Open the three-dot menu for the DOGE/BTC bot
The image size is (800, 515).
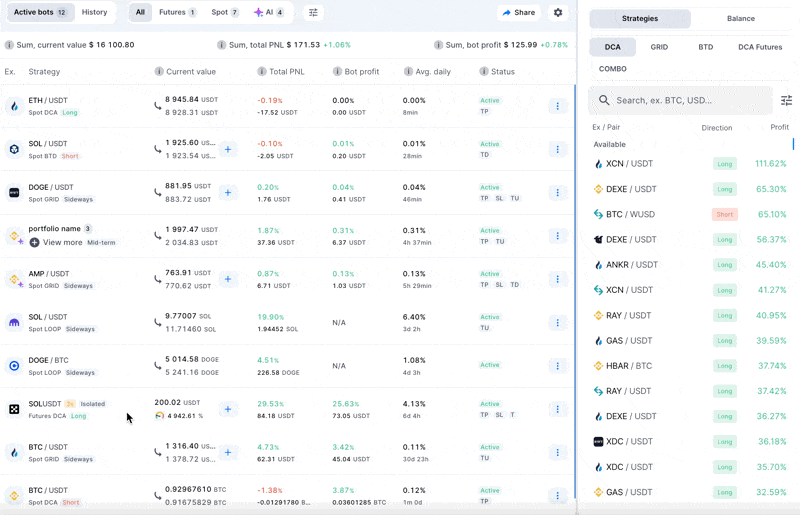[x=558, y=366]
